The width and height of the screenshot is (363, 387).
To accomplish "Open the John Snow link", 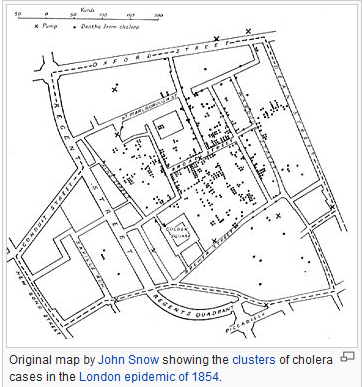I will pyautogui.click(x=128, y=360).
